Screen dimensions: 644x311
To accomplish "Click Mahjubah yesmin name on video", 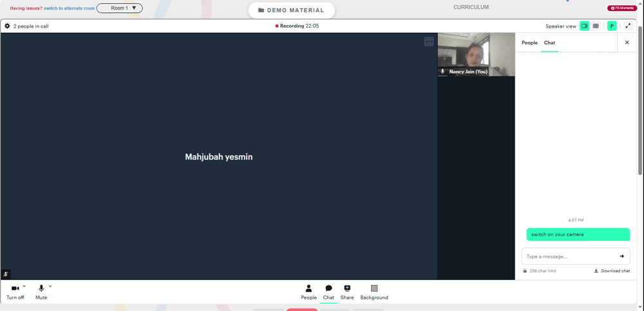I will (x=219, y=156).
